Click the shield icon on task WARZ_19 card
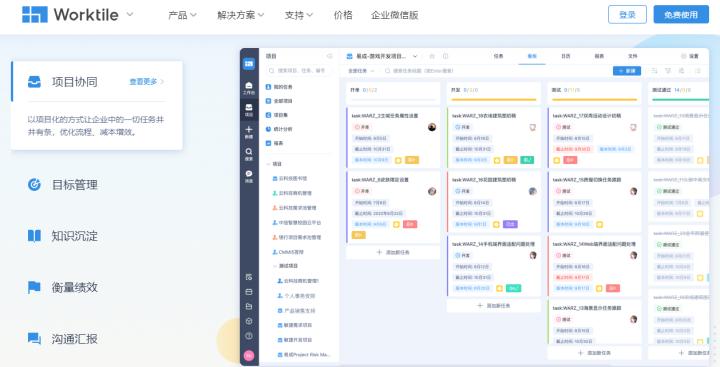 click(533, 127)
